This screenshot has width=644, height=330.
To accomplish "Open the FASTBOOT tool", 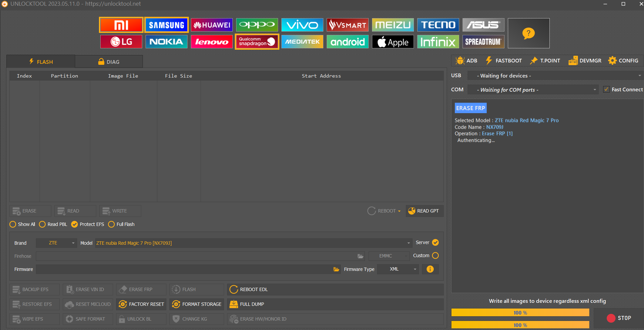I will [x=504, y=61].
